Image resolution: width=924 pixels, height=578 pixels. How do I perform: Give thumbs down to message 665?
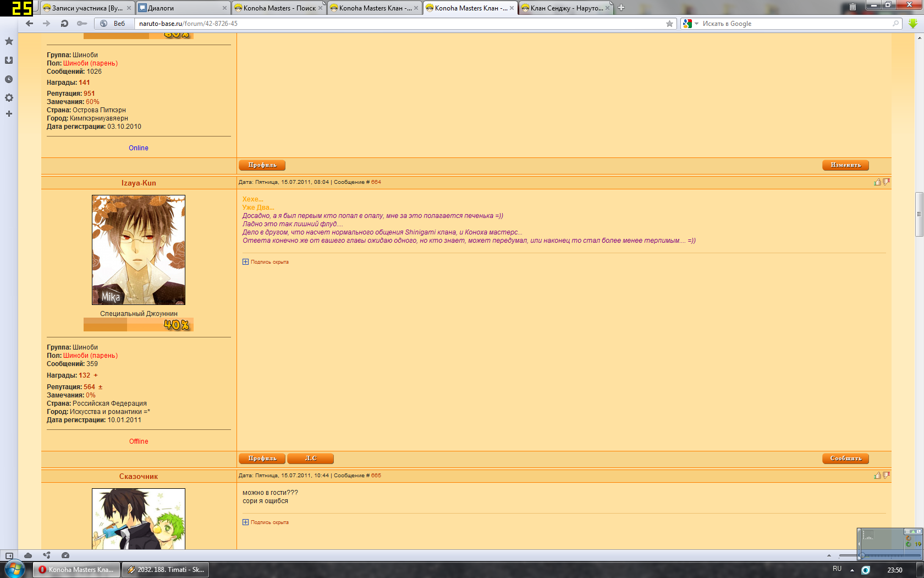(x=886, y=476)
